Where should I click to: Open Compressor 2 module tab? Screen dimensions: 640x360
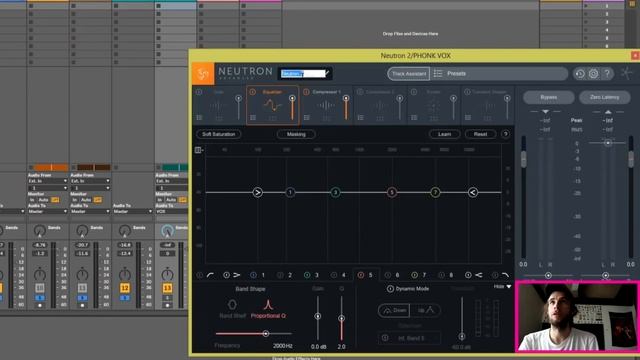point(380,105)
